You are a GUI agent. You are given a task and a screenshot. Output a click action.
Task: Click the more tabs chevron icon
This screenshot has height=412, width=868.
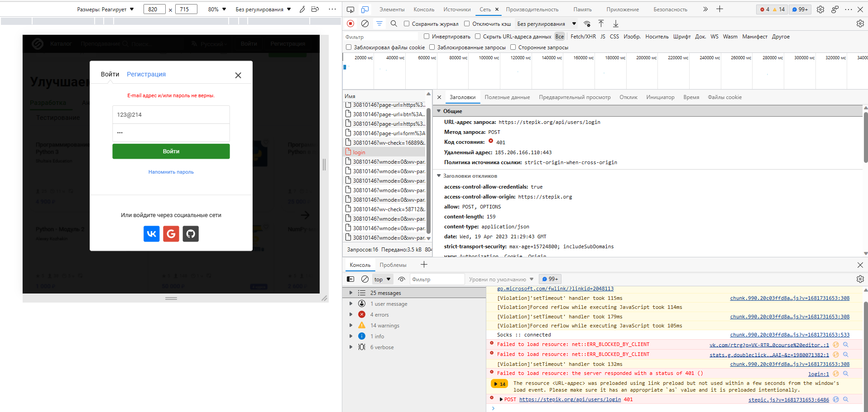705,9
